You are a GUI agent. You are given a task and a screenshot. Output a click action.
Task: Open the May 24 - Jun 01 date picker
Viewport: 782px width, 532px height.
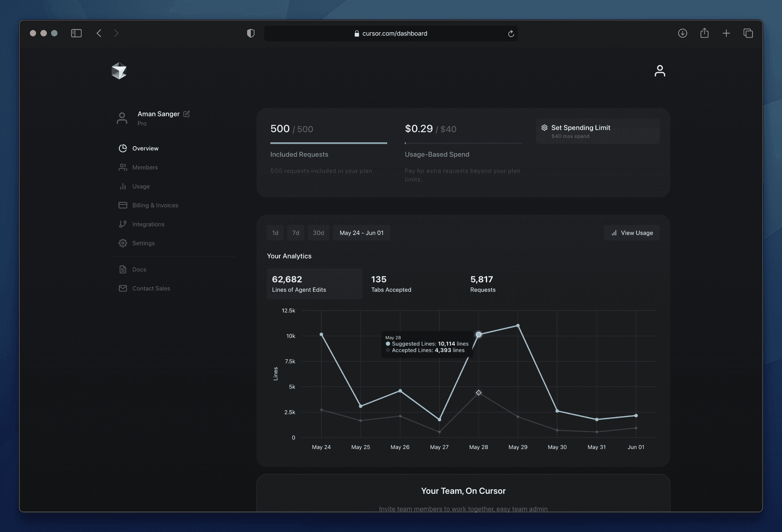click(x=361, y=233)
